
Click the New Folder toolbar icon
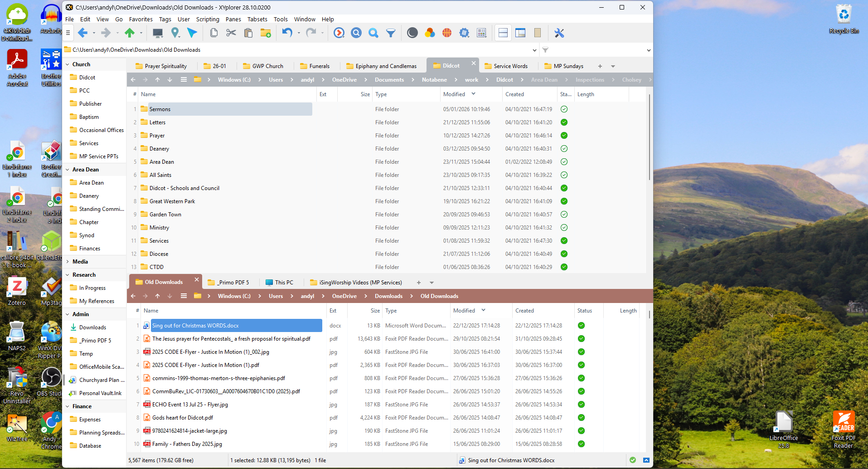tap(265, 33)
